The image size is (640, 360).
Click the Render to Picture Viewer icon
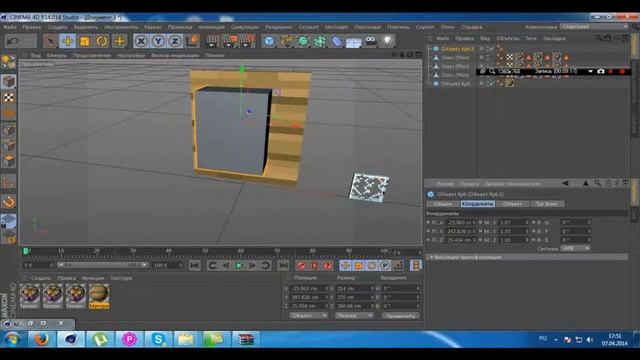coord(230,41)
